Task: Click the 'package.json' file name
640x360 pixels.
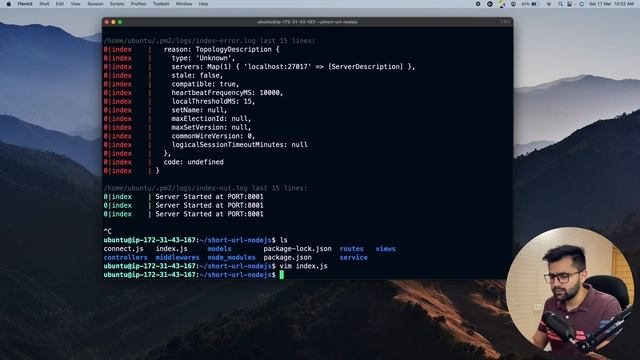Action: pos(287,258)
